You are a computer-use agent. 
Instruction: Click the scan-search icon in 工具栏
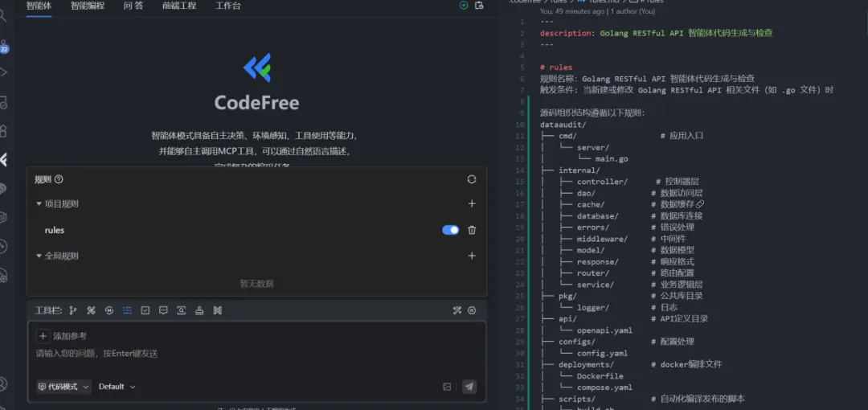point(181,311)
